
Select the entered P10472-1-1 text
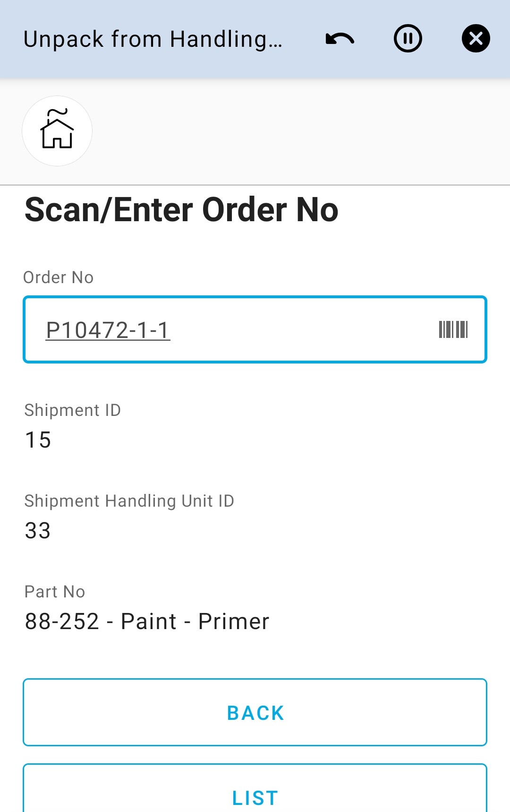(108, 330)
